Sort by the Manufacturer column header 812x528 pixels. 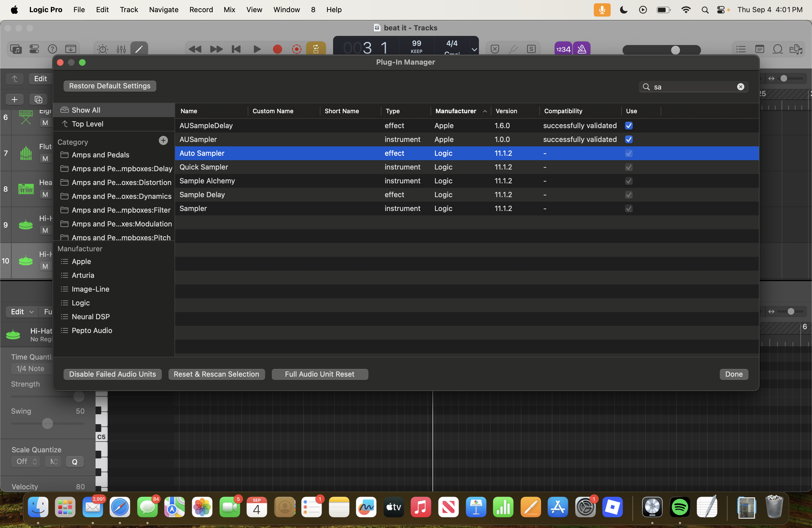click(460, 111)
